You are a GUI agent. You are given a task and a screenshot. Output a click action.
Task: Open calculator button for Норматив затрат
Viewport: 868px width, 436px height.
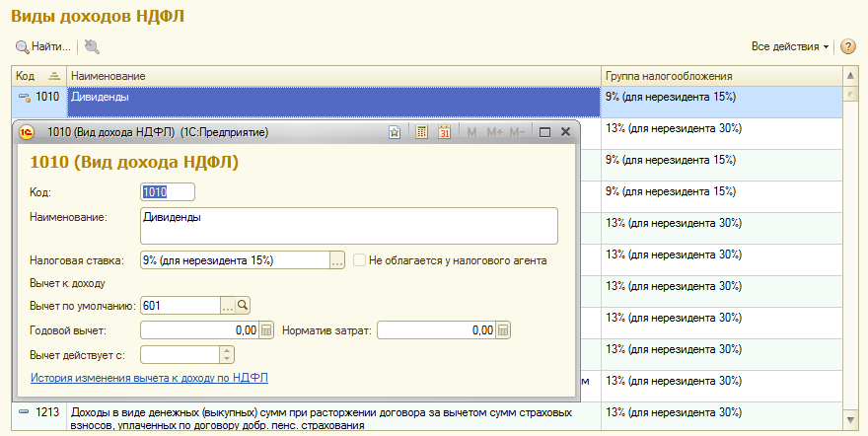click(x=503, y=330)
